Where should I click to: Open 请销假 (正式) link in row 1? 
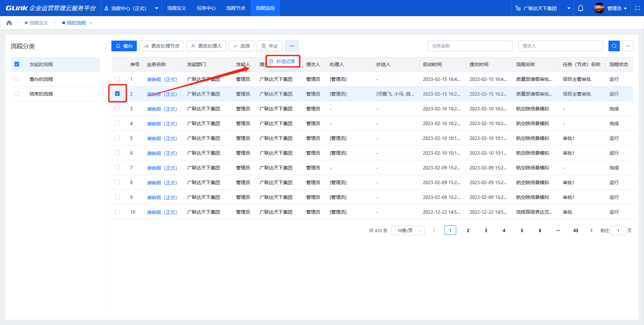162,79
